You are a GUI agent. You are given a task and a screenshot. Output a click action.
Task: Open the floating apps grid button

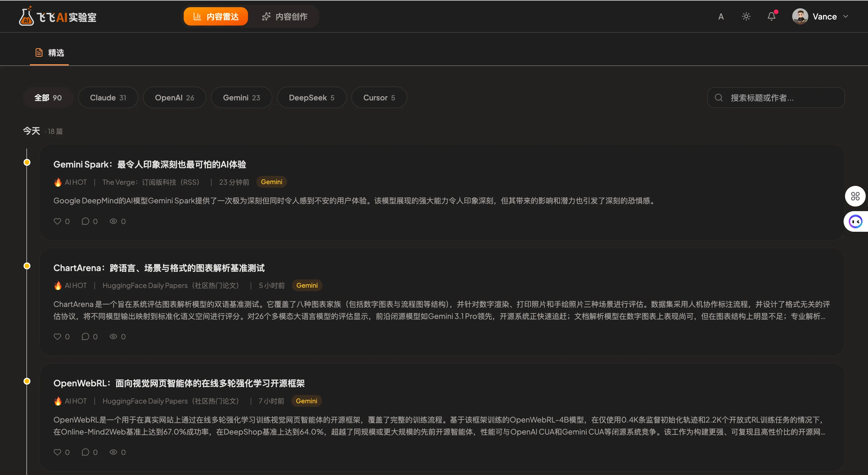pyautogui.click(x=855, y=196)
